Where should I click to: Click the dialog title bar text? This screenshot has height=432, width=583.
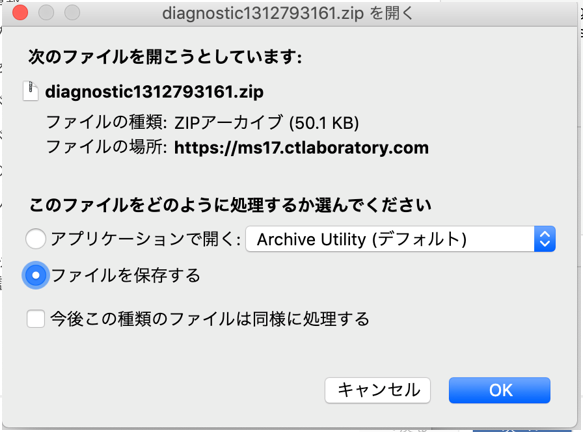pyautogui.click(x=287, y=13)
